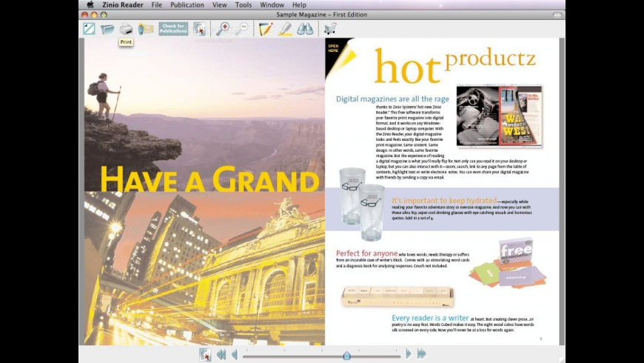Click the free association cards image
Image resolution: width=644 pixels, height=363 pixels.
(x=509, y=263)
